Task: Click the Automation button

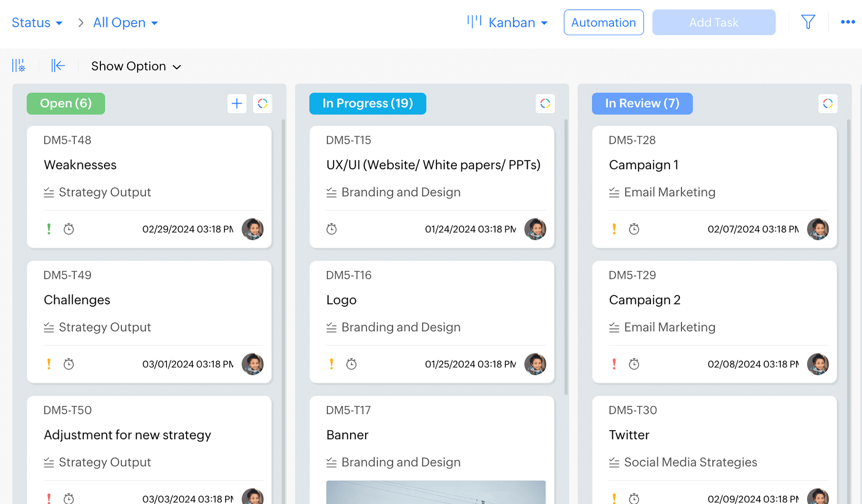Action: (x=603, y=23)
